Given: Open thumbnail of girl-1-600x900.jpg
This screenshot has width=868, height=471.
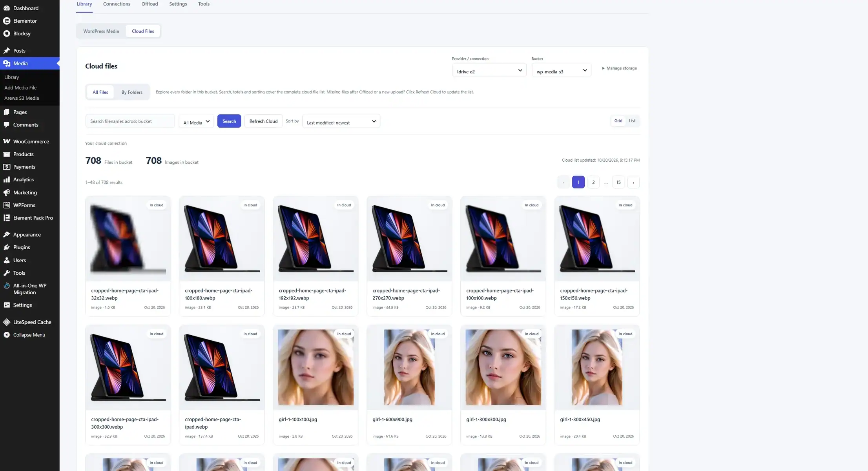Looking at the screenshot, I should [x=409, y=367].
